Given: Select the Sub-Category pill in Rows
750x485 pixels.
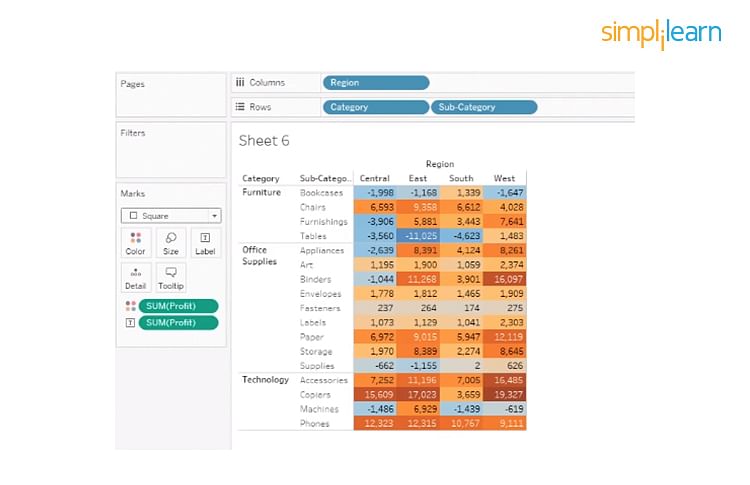Looking at the screenshot, I should 484,107.
